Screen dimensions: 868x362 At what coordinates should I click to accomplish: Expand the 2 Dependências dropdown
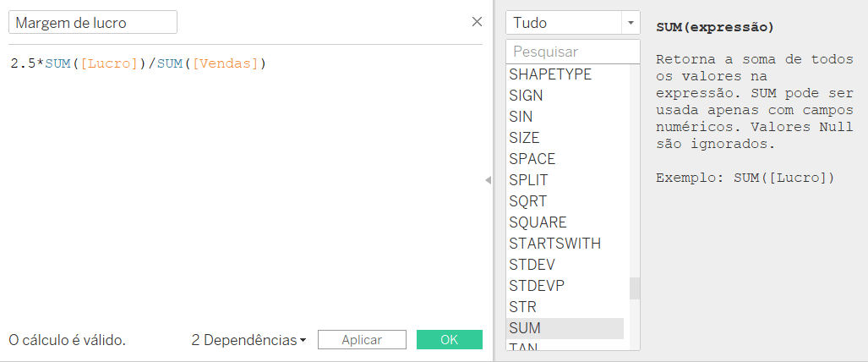(248, 340)
